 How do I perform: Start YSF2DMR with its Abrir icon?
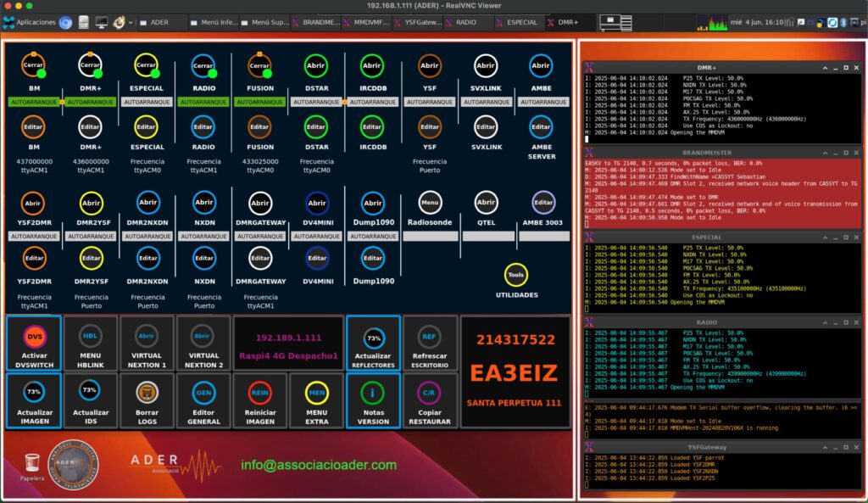33,203
